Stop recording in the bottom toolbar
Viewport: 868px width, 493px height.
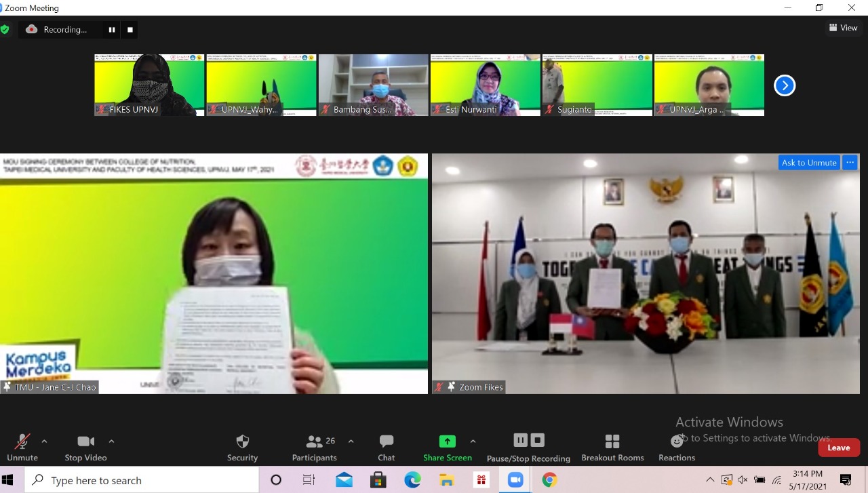tap(538, 440)
